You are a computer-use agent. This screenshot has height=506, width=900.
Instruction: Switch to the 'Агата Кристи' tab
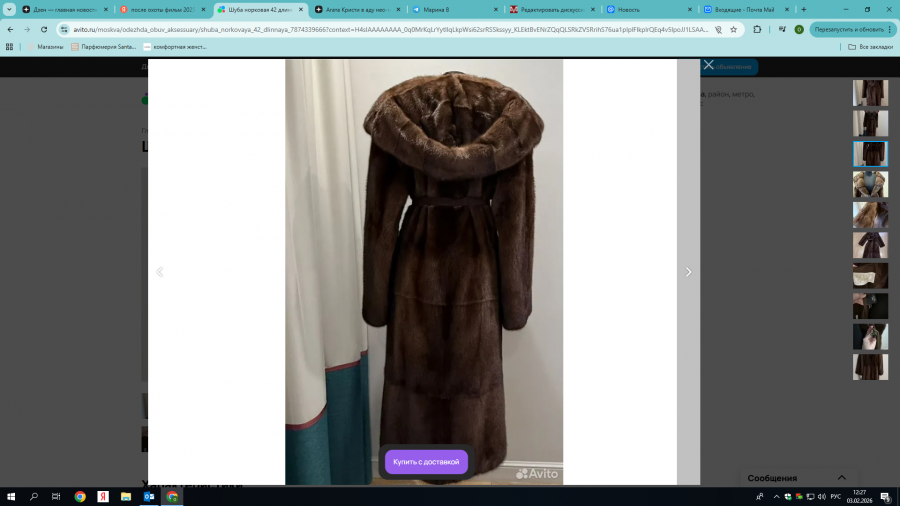[353, 9]
